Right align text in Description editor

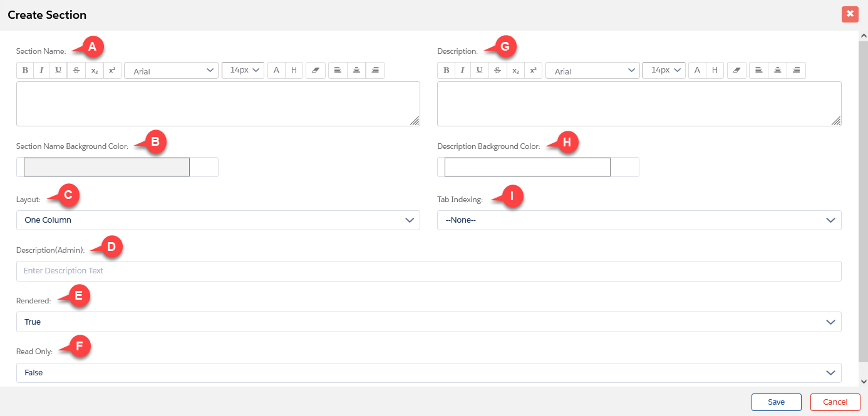pos(796,71)
